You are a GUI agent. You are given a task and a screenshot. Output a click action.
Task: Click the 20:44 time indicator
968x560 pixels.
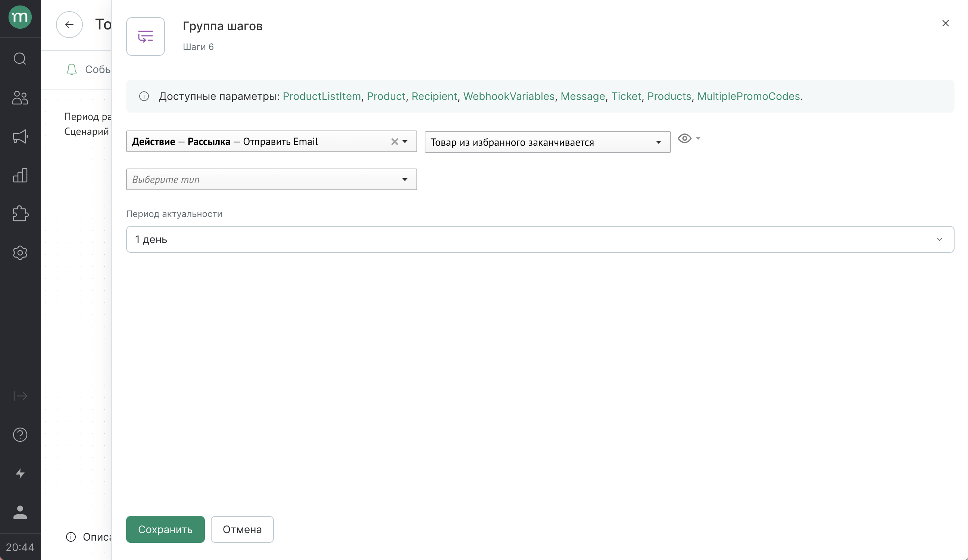20,547
